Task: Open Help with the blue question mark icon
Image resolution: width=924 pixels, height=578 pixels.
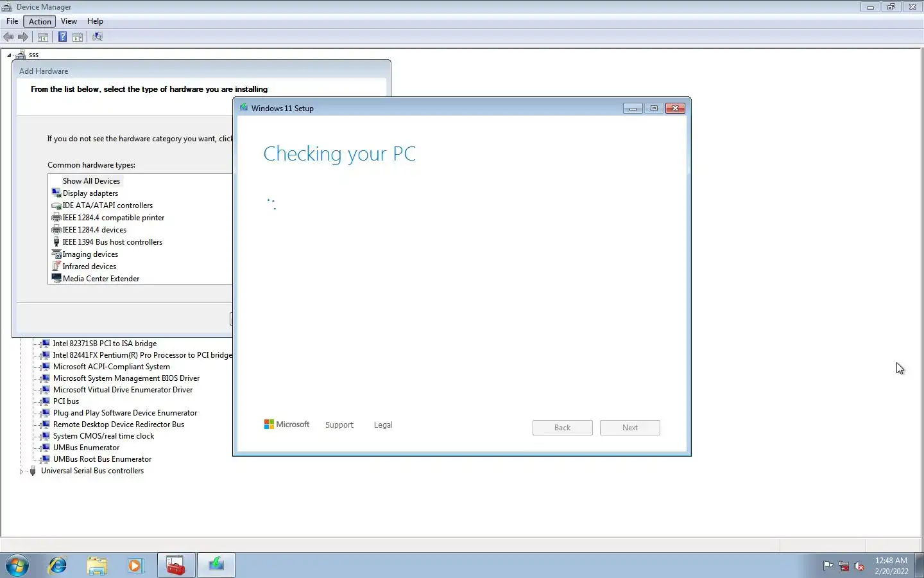Action: click(62, 37)
